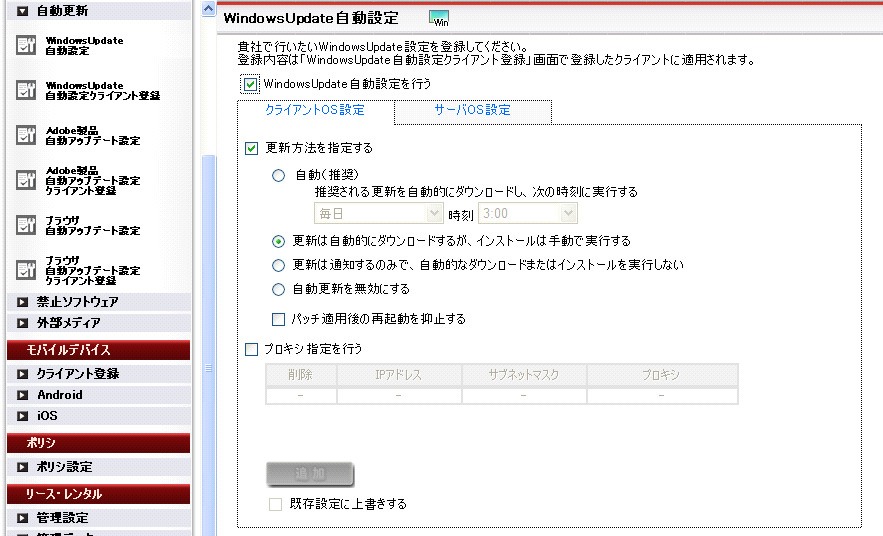
Task: Click the Win icon beside page title
Action: point(439,19)
